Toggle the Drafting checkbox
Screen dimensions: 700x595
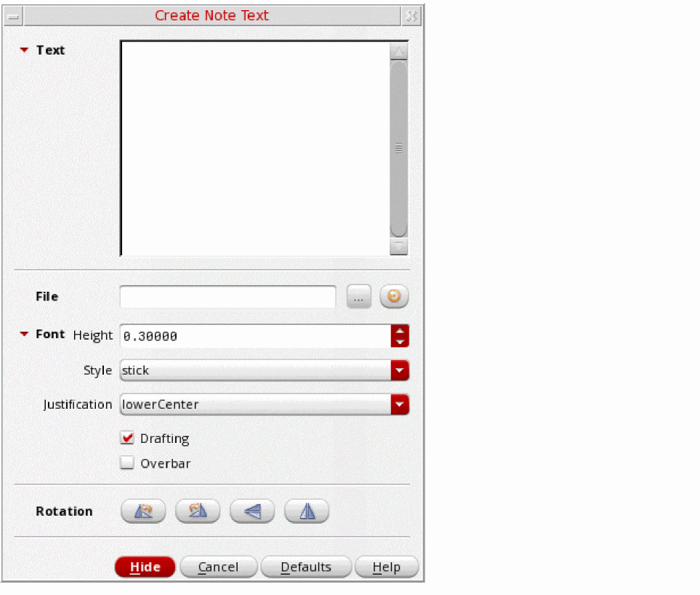click(127, 438)
